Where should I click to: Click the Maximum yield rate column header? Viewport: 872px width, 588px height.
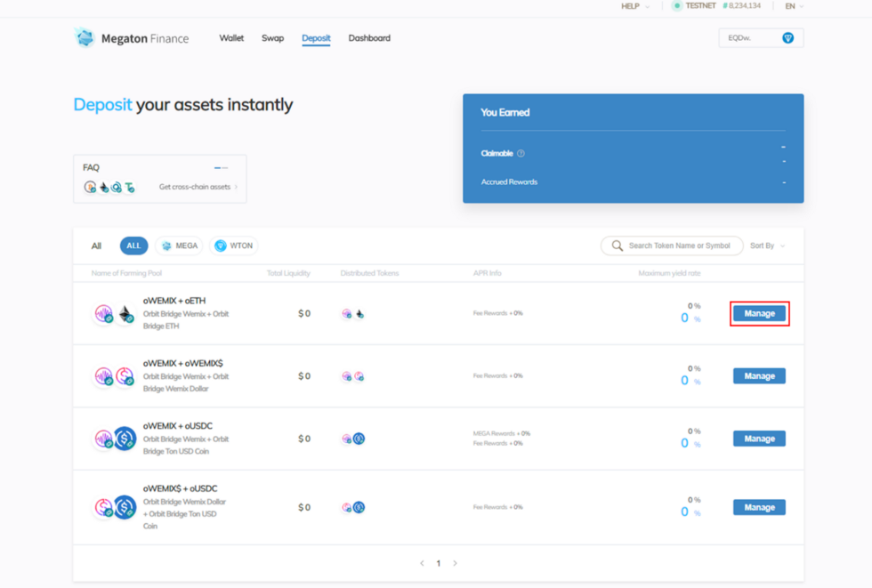[669, 273]
